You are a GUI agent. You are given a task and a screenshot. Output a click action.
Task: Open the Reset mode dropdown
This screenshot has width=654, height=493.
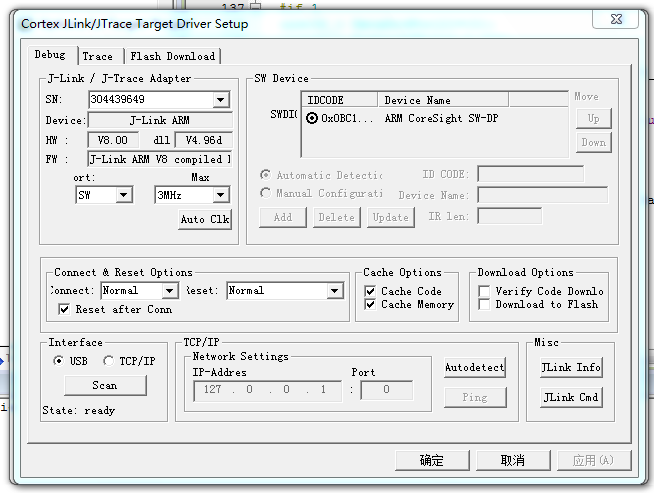[x=335, y=291]
